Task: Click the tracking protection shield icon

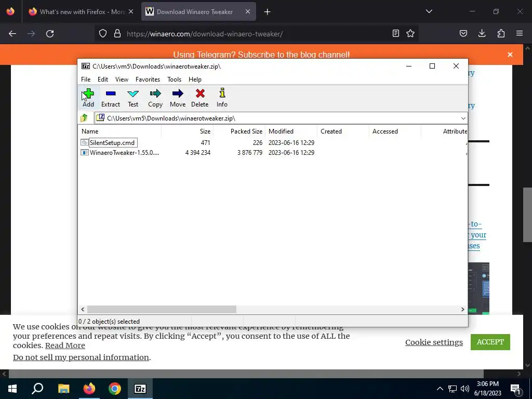Action: 103,33
